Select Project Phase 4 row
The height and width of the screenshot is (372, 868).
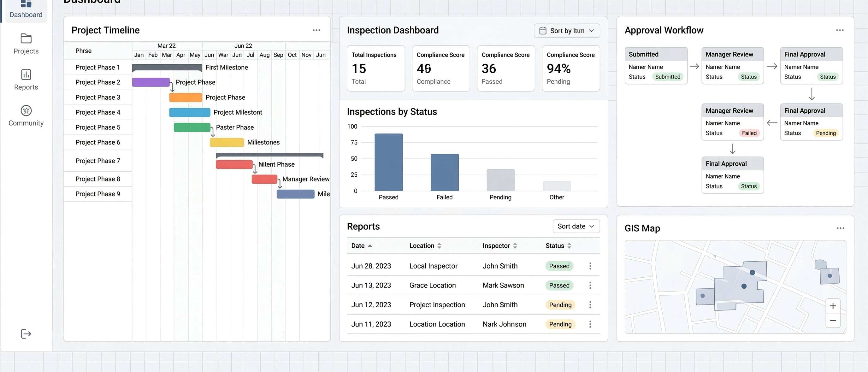98,112
